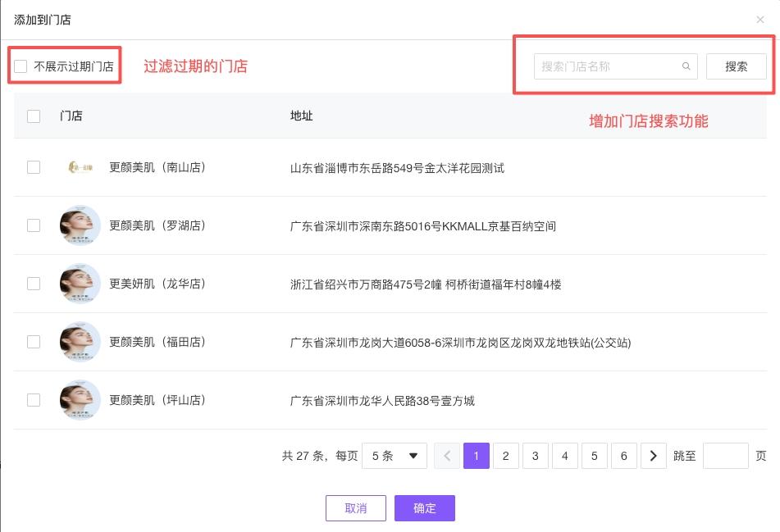The image size is (780, 532).
Task: Click address 广东省深圳市龙华人民路38号壹方城
Action: 382,401
